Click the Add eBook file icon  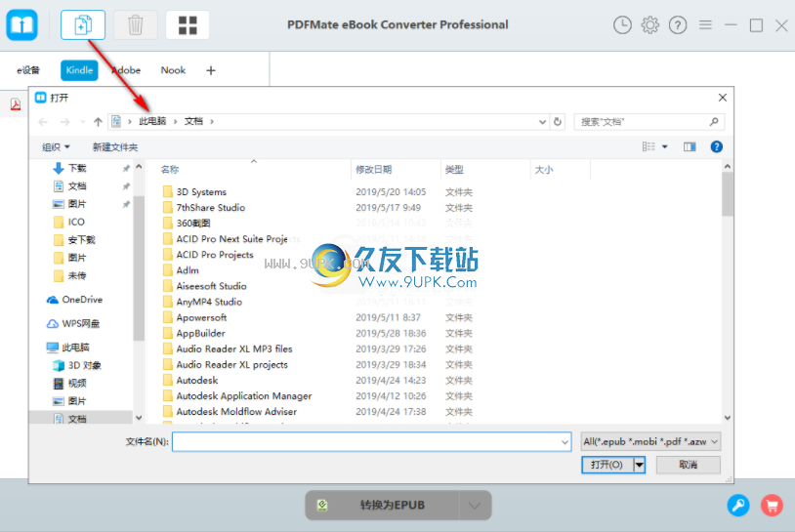click(x=83, y=24)
